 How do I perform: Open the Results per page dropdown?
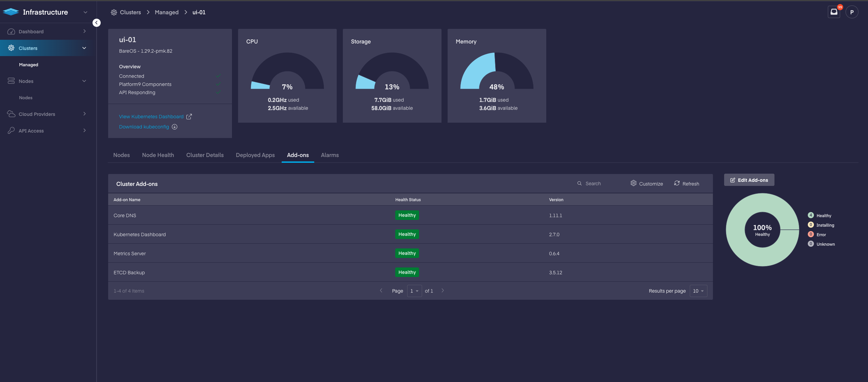(x=698, y=291)
